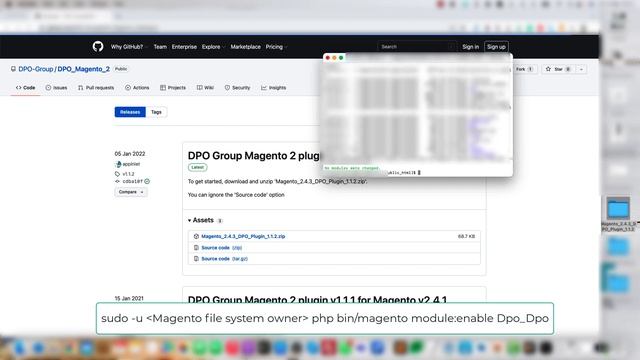Download Source code (zip)
This screenshot has width=640, height=360.
point(221,248)
